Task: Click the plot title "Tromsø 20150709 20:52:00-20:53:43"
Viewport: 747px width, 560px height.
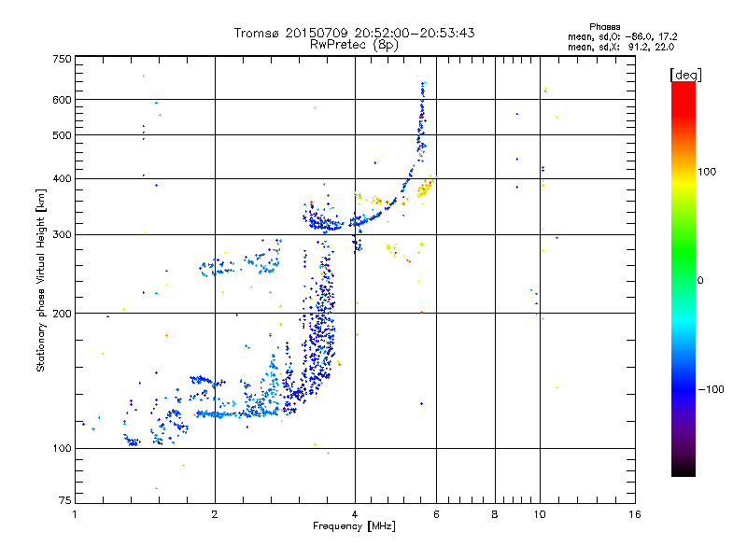Action: click(x=354, y=33)
